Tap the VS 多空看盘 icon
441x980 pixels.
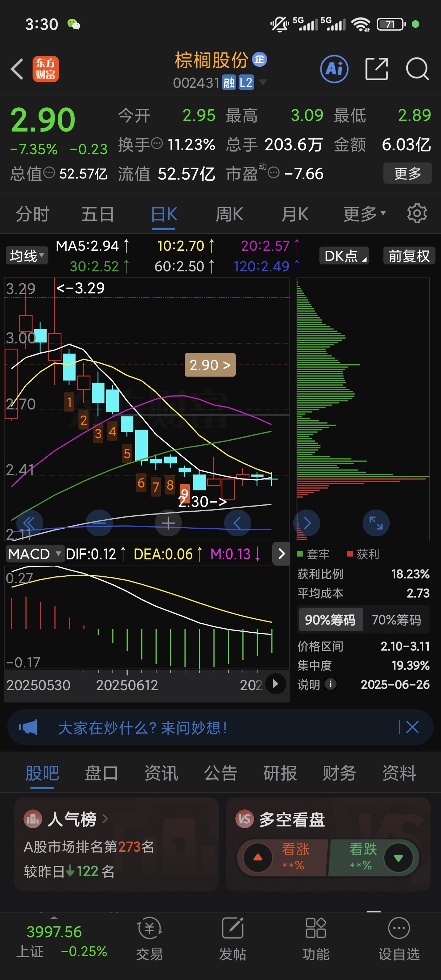(245, 819)
